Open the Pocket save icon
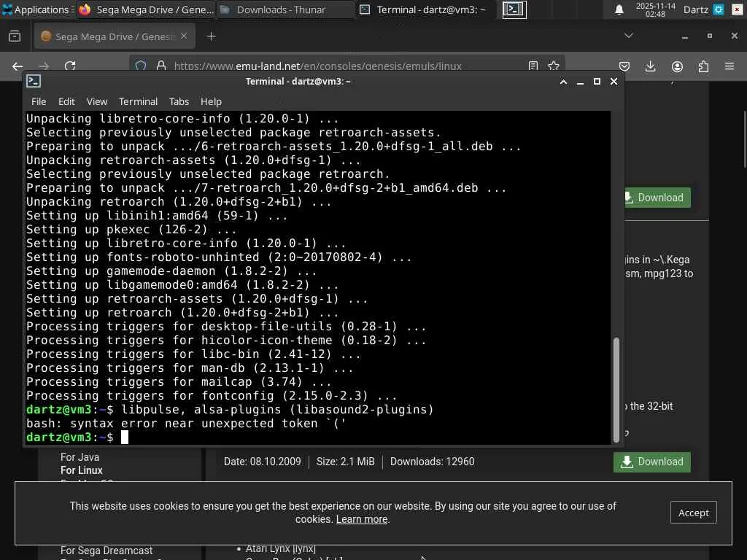This screenshot has width=747, height=560. 624,66
